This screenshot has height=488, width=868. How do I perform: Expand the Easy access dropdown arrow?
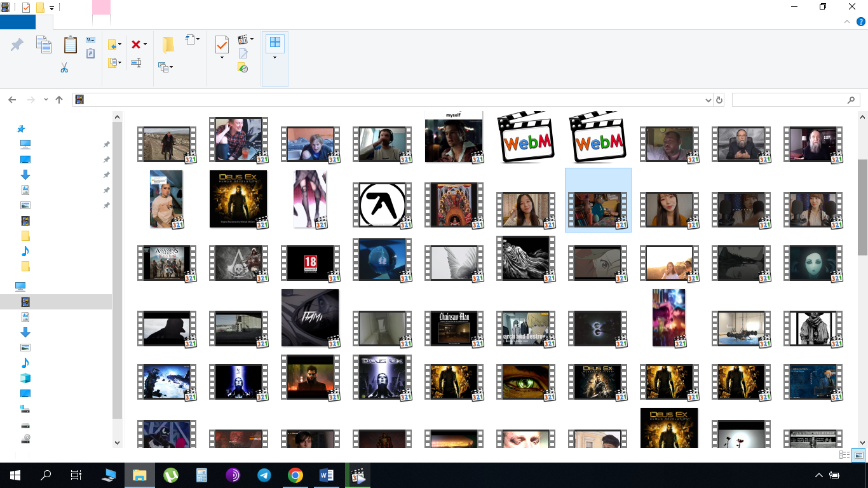click(172, 66)
